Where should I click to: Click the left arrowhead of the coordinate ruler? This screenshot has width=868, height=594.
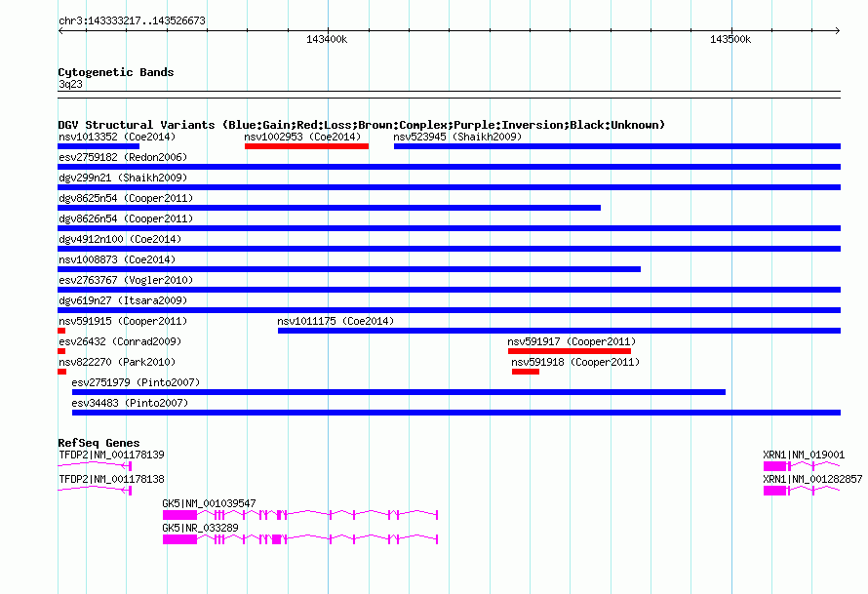[60, 31]
